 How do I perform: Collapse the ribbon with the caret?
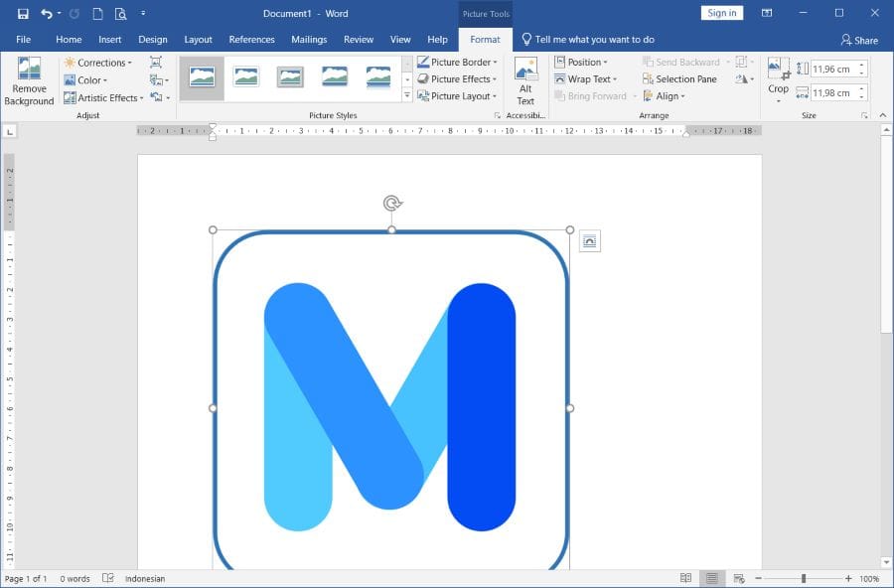click(x=882, y=116)
